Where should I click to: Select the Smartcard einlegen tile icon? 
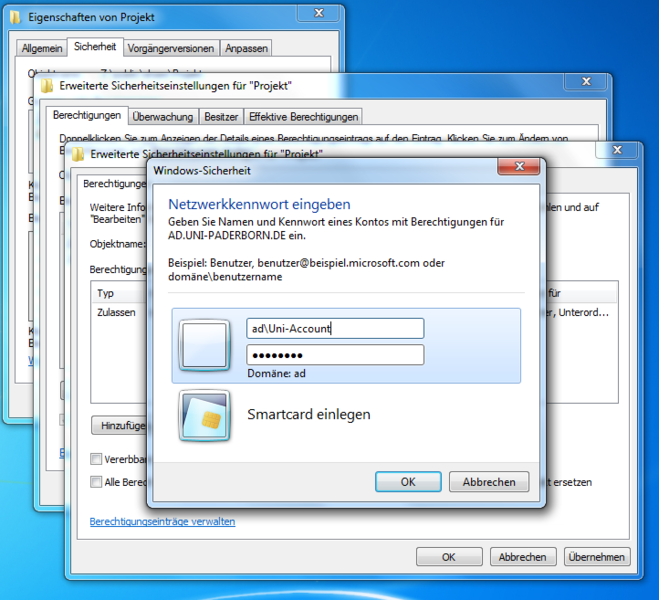[x=204, y=415]
